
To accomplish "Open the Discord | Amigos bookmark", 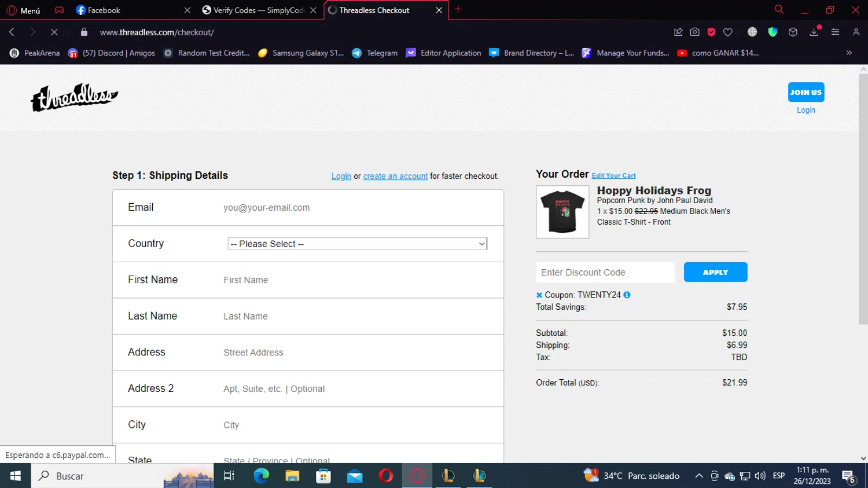I will point(112,53).
